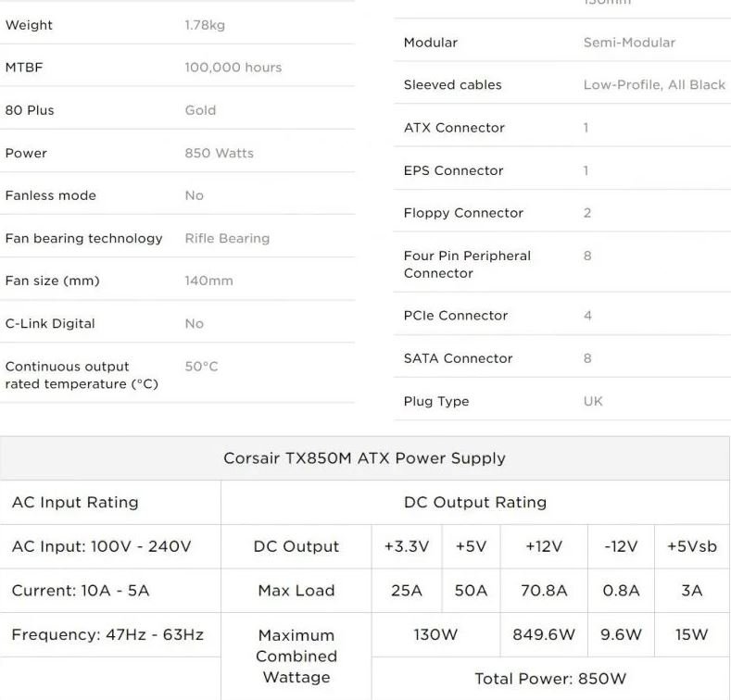Select the PCIe Connector count 4
Image resolution: width=731 pixels, height=700 pixels.
(x=587, y=316)
